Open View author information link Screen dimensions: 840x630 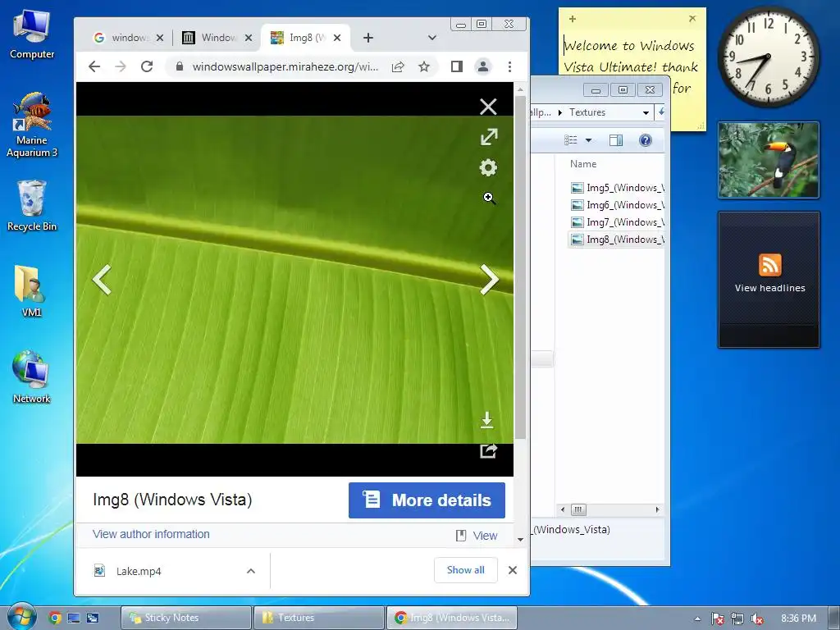pyautogui.click(x=151, y=534)
